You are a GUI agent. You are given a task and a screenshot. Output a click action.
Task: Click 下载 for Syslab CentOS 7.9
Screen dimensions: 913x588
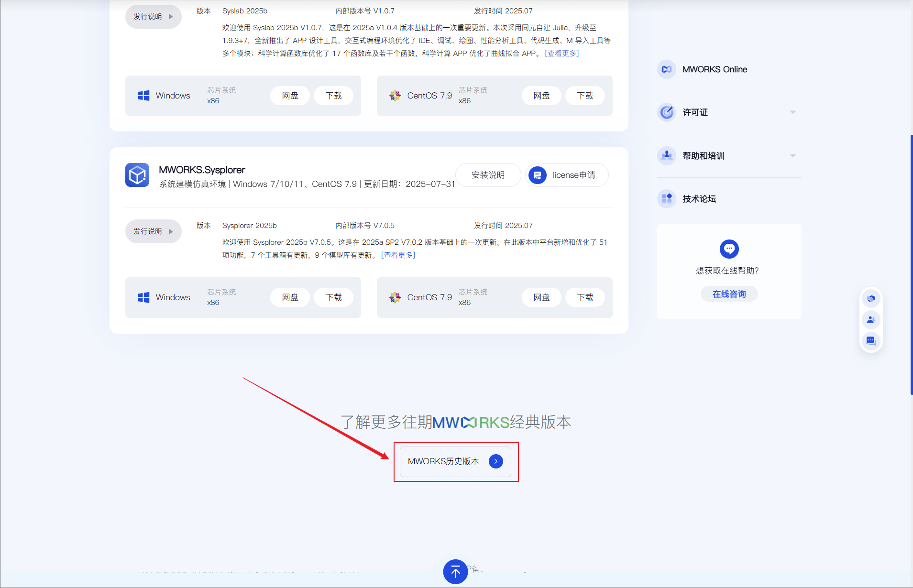pyautogui.click(x=585, y=96)
